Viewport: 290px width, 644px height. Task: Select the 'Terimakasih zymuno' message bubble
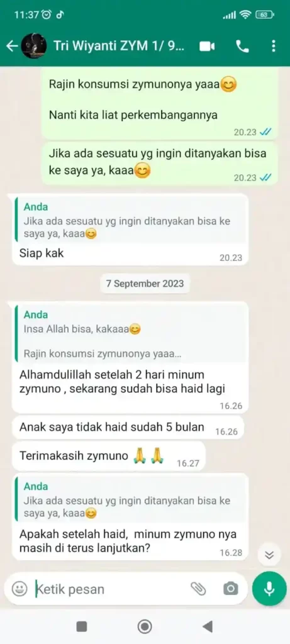point(108,456)
